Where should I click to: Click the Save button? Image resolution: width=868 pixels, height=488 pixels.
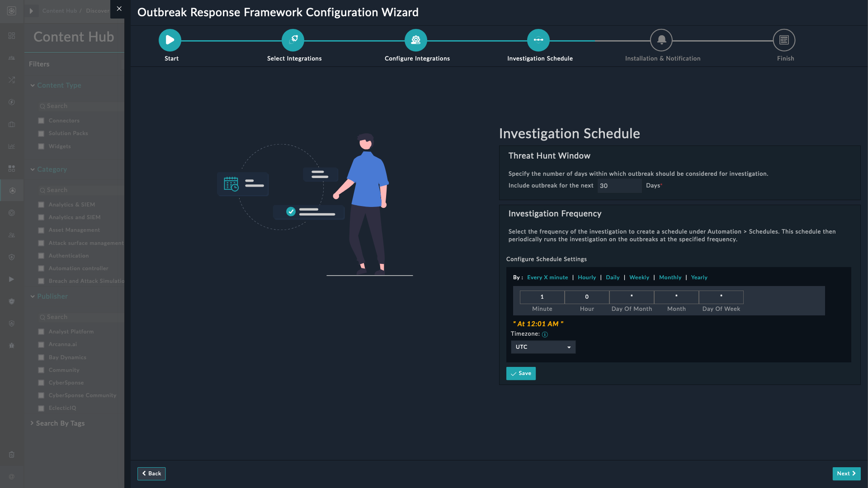(521, 373)
